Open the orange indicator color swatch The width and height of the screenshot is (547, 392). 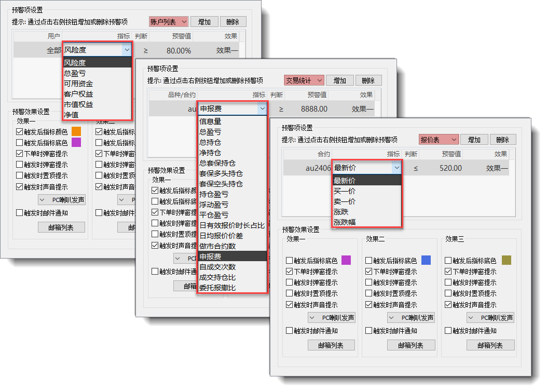[x=76, y=131]
